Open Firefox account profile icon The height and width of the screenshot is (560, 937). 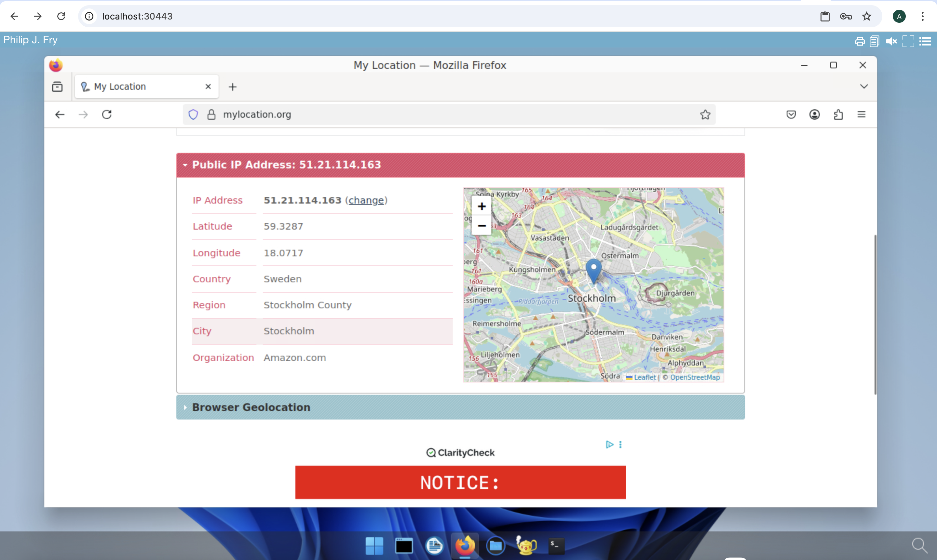coord(814,114)
